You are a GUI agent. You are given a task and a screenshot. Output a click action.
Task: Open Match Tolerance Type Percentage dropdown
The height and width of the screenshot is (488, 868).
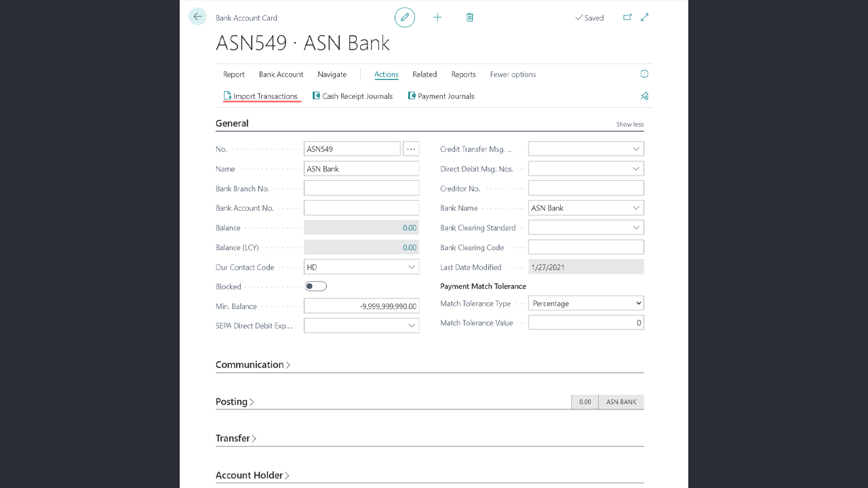[x=586, y=304]
